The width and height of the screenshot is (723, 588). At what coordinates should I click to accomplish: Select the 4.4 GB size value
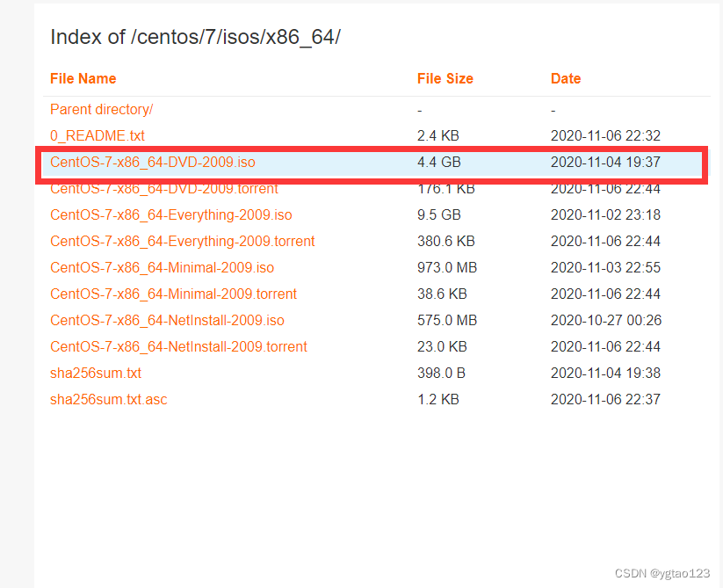pos(439,162)
